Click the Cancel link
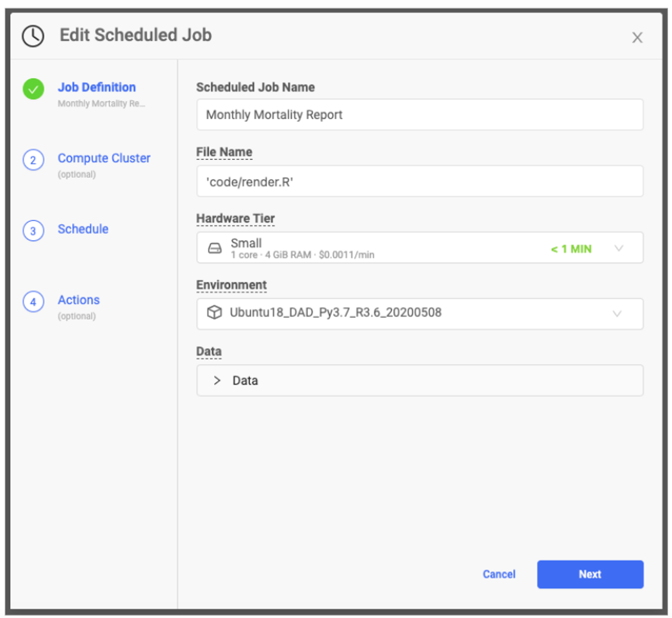672x618 pixels. tap(499, 574)
